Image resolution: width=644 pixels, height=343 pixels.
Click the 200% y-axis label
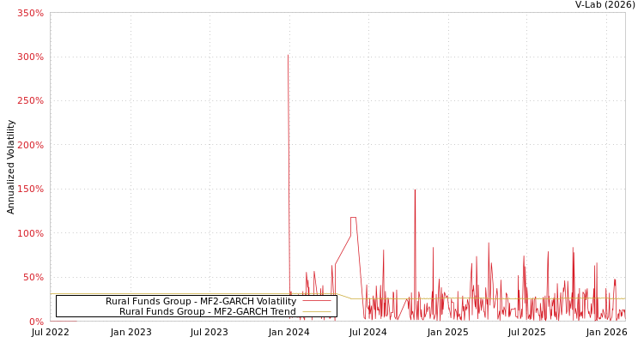30,145
